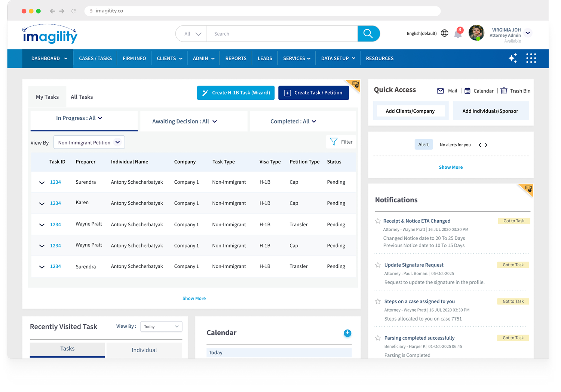
Task: Click next alert arrow in the Alert panel
Action: pos(486,145)
